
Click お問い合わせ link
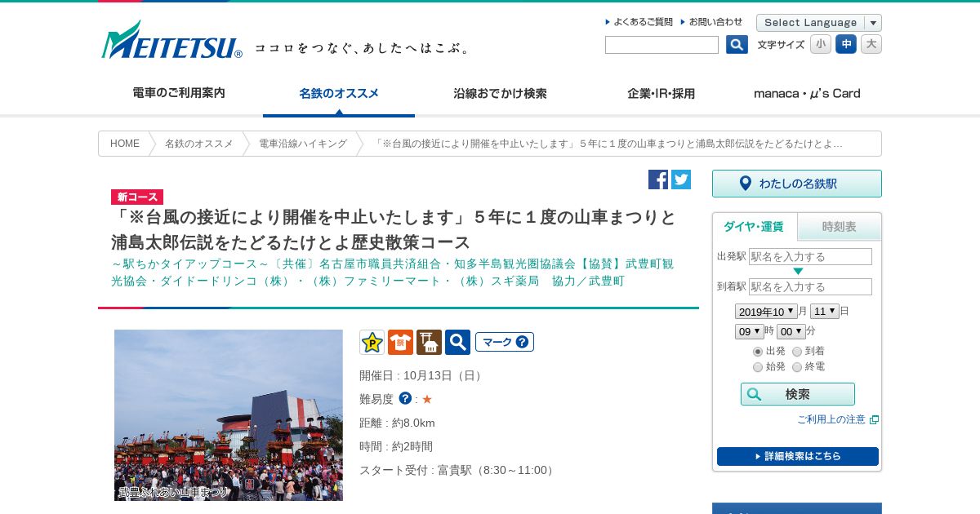(711, 22)
